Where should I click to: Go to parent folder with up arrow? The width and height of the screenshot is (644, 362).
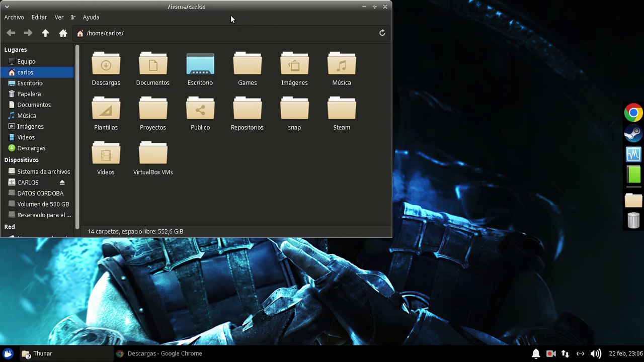(45, 33)
